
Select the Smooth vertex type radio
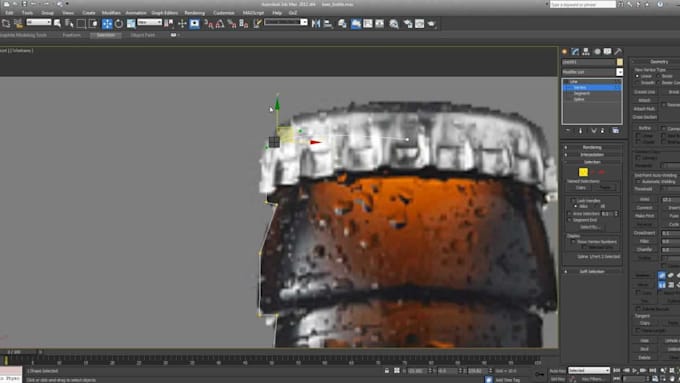(x=638, y=83)
